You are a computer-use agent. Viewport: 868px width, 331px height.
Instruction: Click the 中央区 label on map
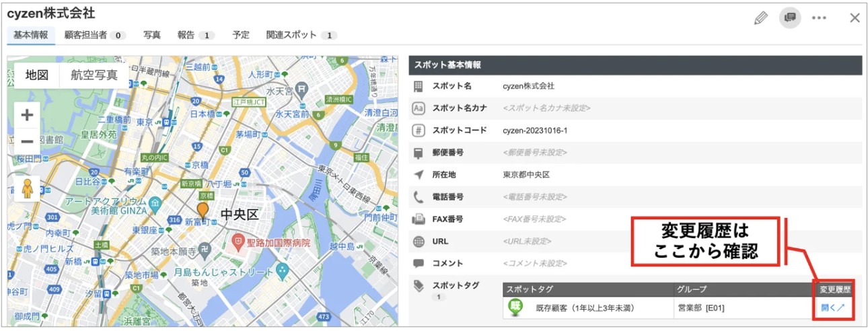(240, 215)
